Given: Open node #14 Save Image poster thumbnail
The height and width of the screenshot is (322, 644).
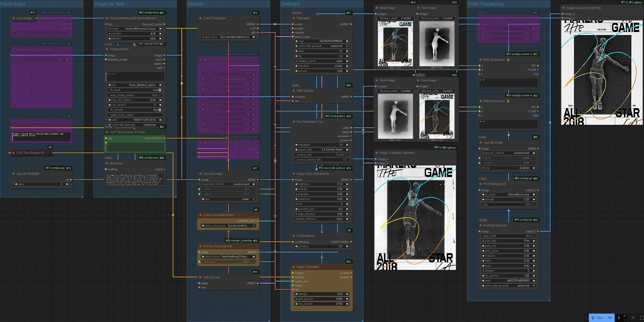Looking at the screenshot, I should [x=395, y=44].
